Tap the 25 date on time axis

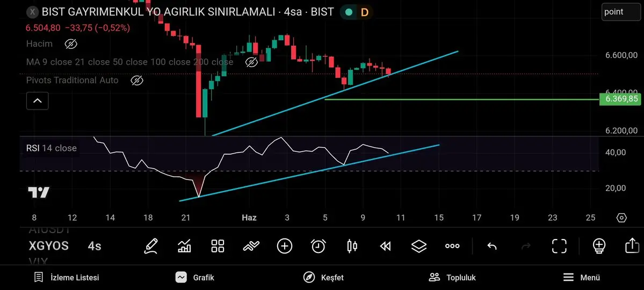[591, 218]
